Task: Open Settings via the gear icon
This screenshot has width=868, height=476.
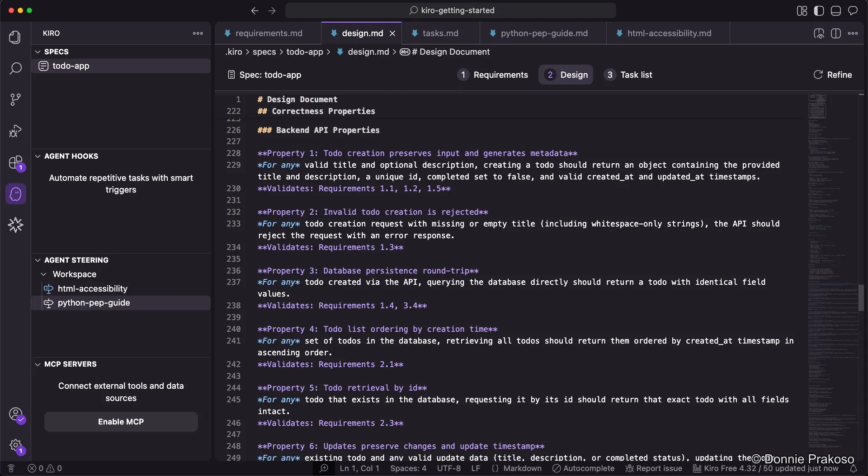Action: tap(15, 445)
